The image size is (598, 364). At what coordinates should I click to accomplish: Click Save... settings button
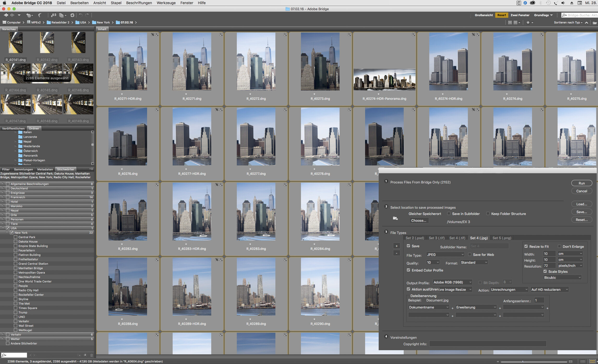(x=582, y=212)
